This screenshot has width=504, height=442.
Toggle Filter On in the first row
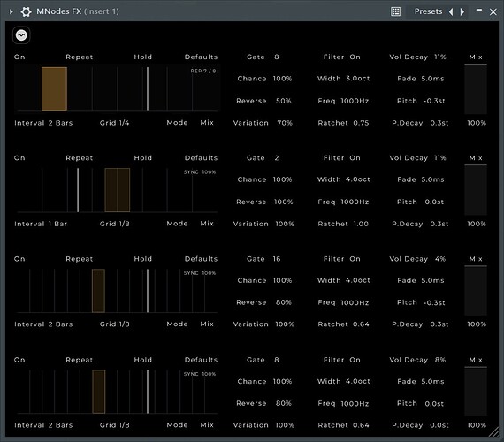(341, 57)
